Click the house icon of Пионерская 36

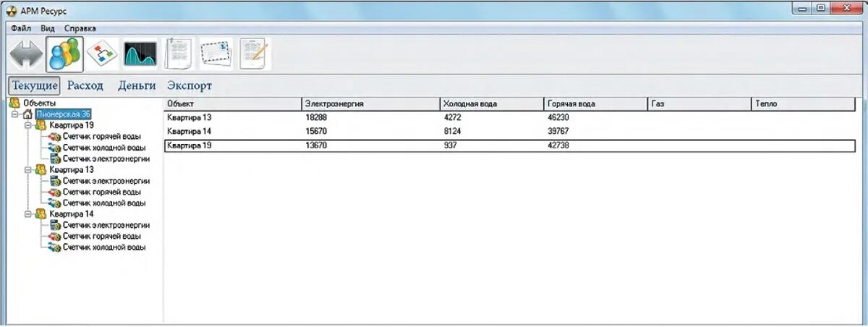click(x=27, y=114)
